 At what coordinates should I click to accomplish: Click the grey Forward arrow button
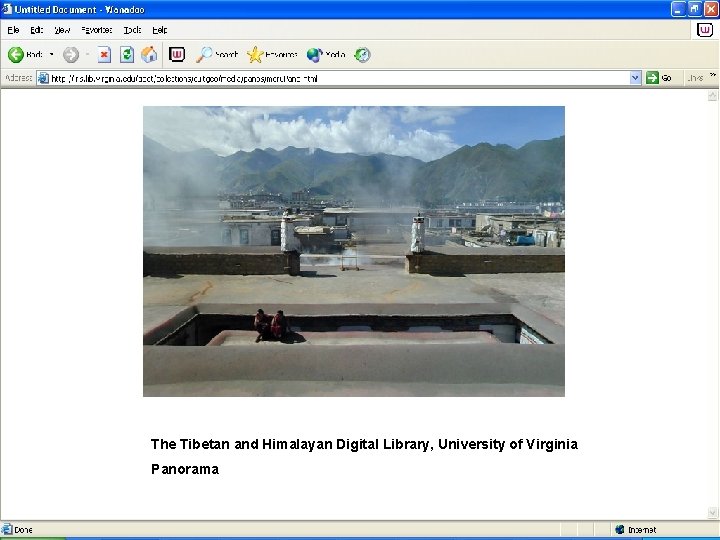coord(70,55)
